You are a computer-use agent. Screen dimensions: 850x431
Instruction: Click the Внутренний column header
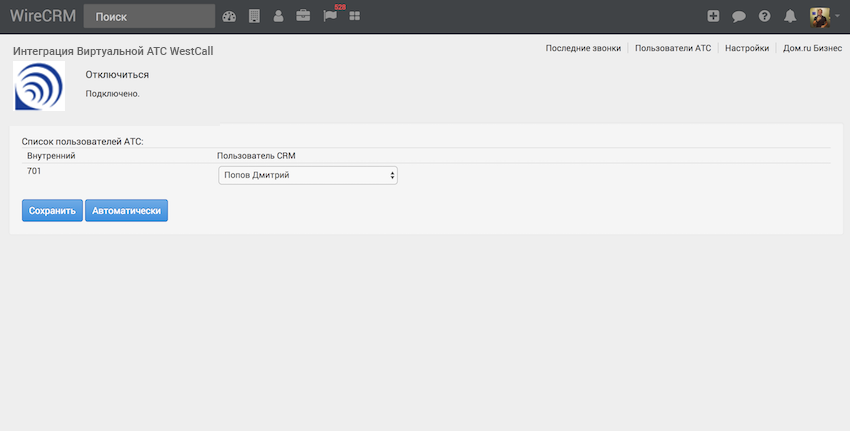pyautogui.click(x=51, y=156)
